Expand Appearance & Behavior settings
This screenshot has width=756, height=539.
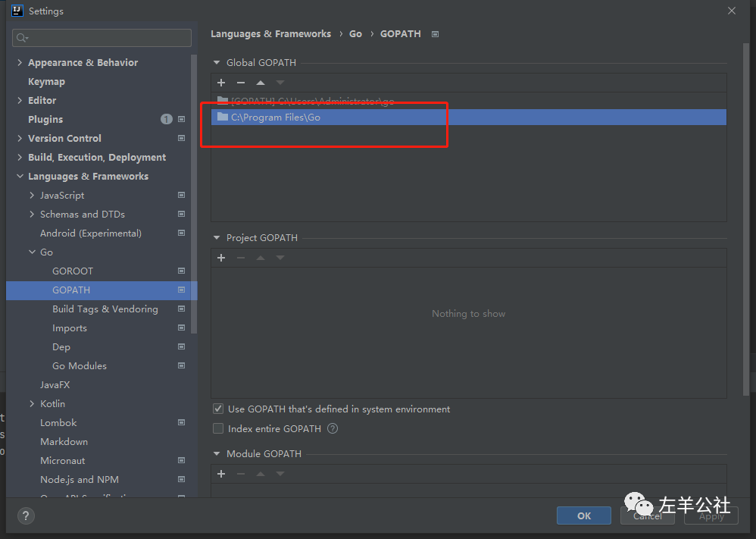click(x=20, y=62)
